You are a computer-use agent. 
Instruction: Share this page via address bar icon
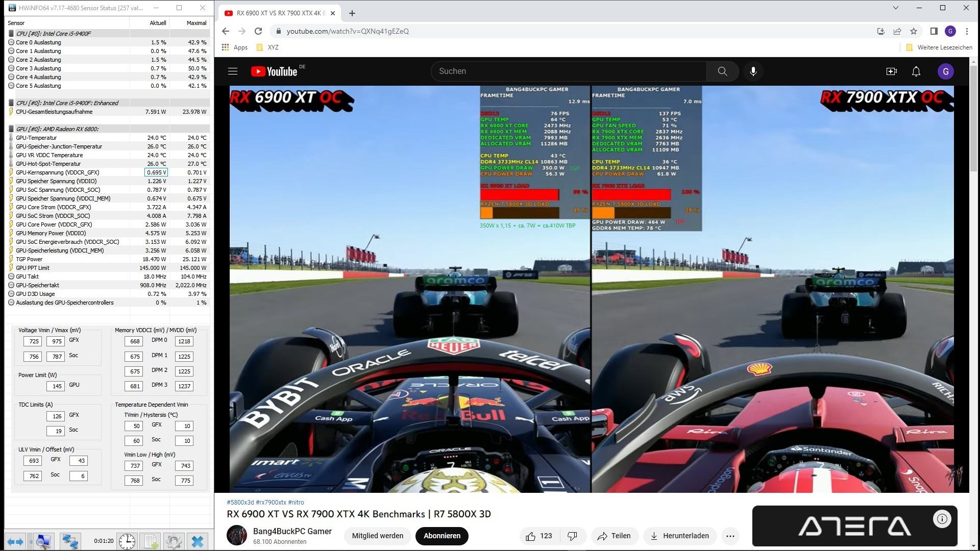click(x=897, y=31)
